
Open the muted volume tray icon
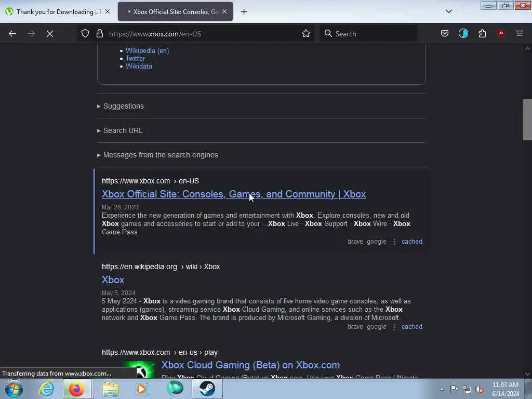click(480, 390)
